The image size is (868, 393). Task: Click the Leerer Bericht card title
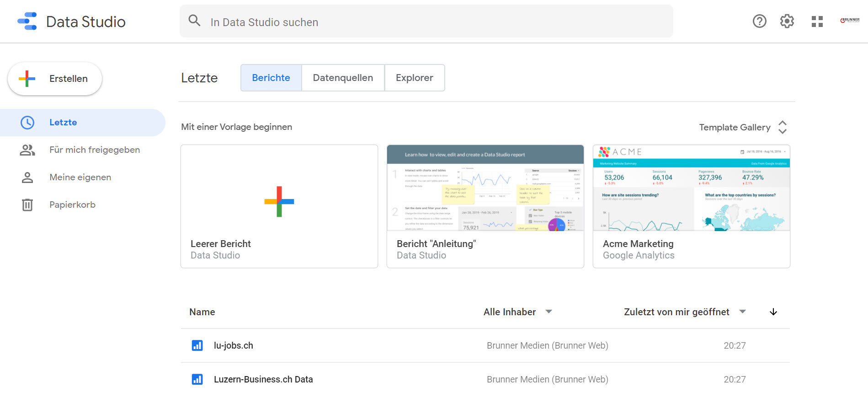pos(221,244)
